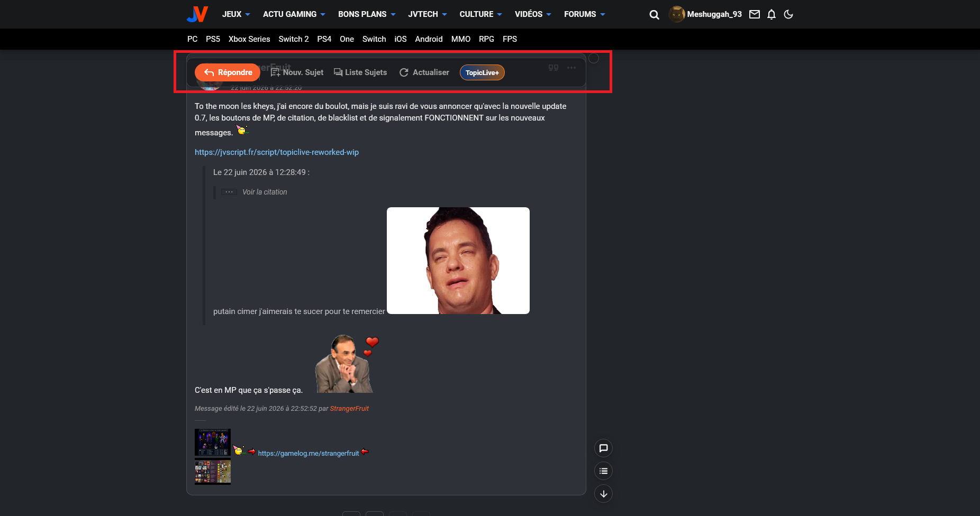The image size is (980, 516).
Task: Show notifications bell icon
Action: 772,14
